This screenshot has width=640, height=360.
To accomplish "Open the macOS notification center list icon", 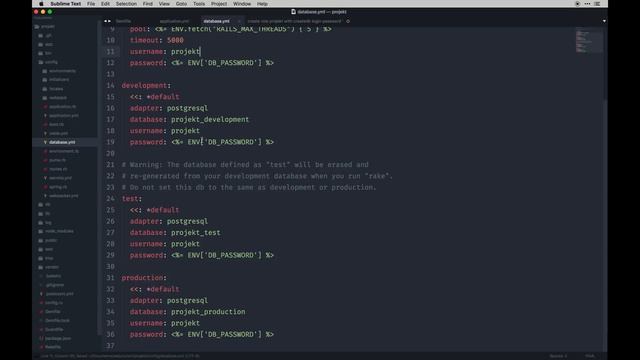I will click(x=597, y=4).
